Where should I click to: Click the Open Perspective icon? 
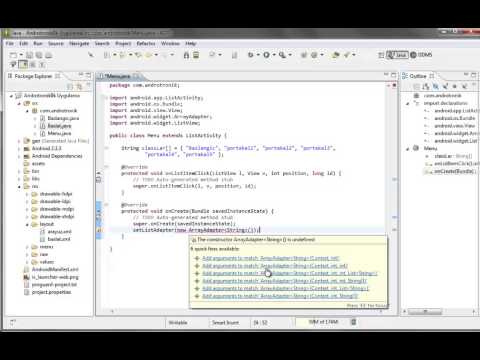(x=381, y=55)
